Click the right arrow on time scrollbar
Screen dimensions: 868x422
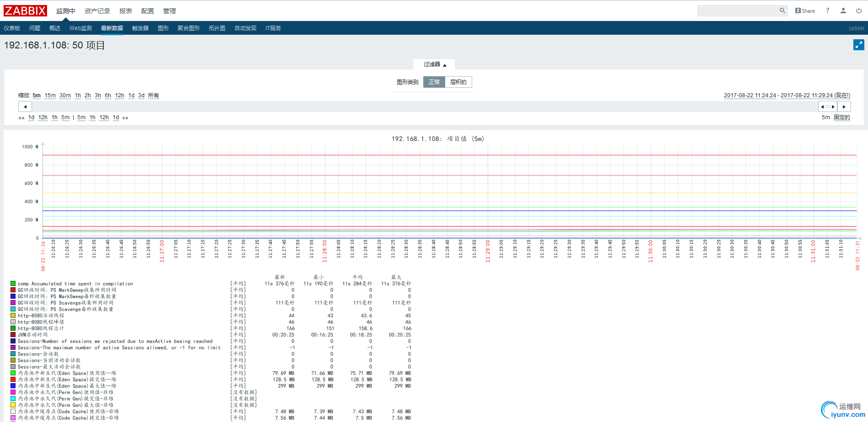844,106
